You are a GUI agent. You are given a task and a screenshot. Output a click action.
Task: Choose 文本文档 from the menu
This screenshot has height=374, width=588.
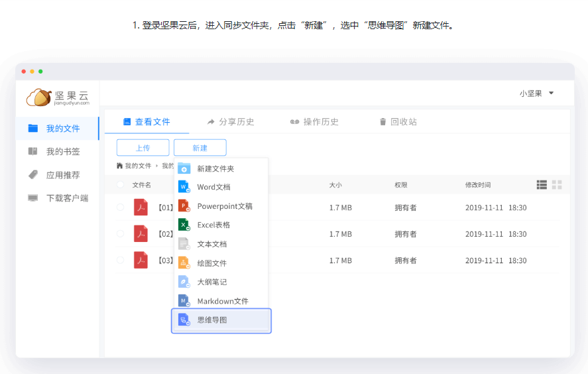[221, 244]
